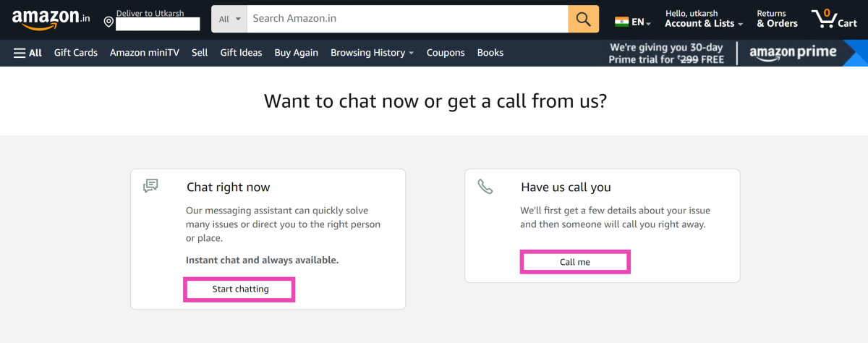Screen dimensions: 868x343
Task: Open the Coupons page
Action: 446,53
